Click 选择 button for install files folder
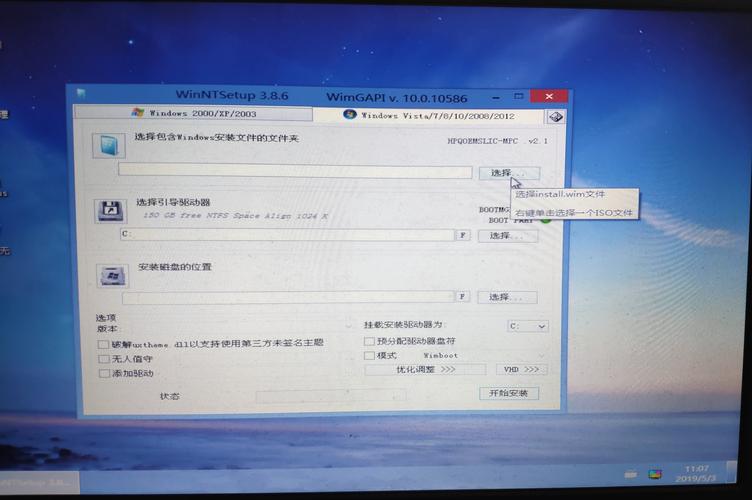 coord(509,173)
